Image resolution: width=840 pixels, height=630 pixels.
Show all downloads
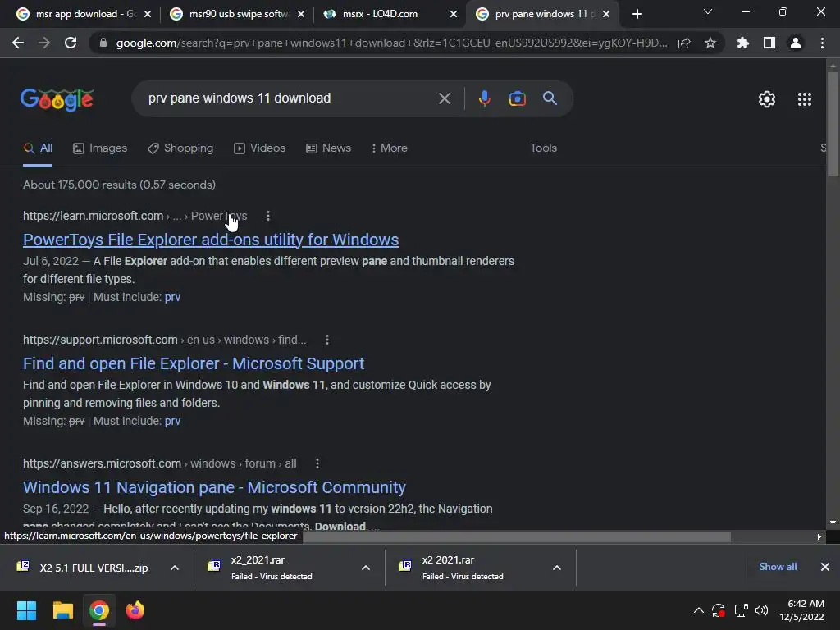pyautogui.click(x=778, y=567)
